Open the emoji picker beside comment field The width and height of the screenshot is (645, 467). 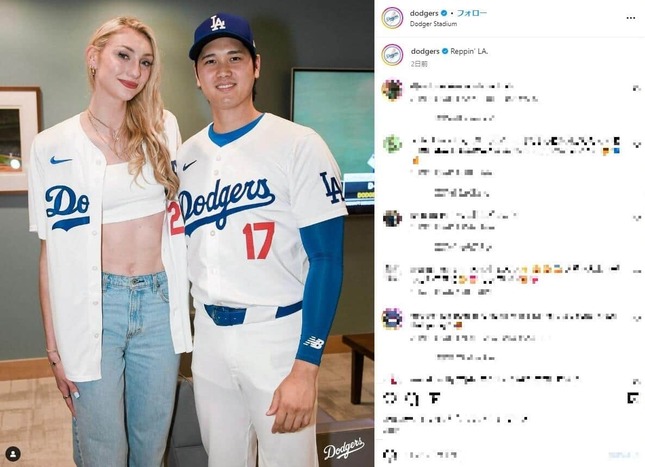tap(390, 455)
